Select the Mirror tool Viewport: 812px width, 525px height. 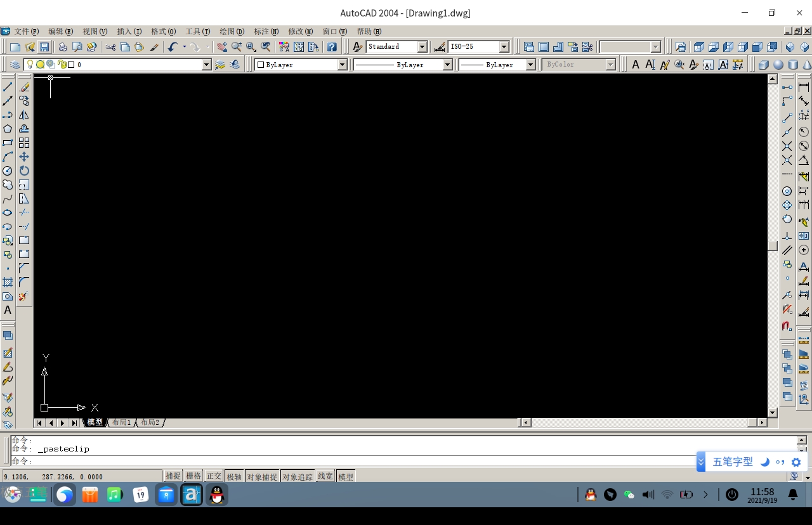(24, 115)
